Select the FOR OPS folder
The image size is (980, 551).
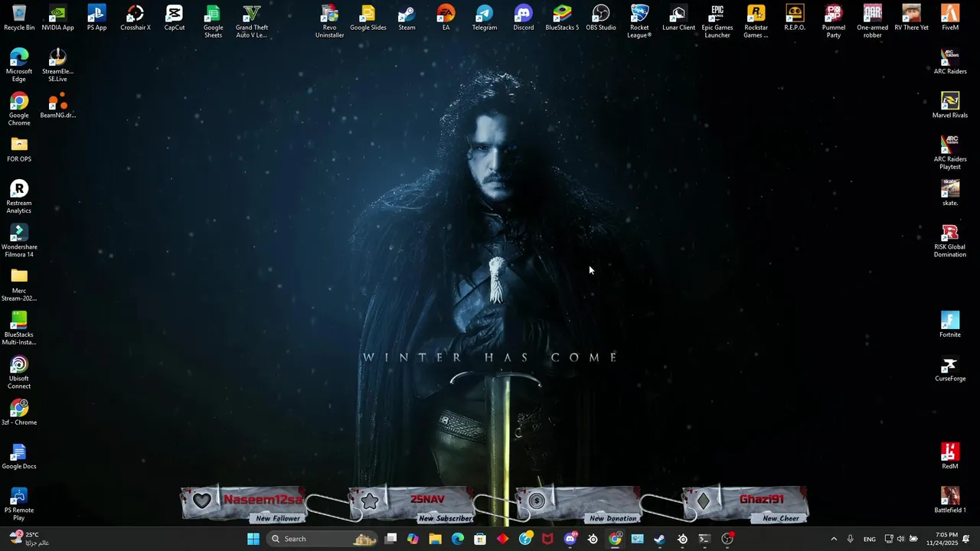coord(19,149)
